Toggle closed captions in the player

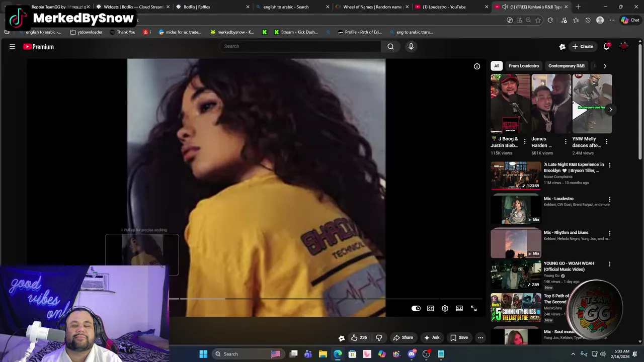[x=431, y=308]
